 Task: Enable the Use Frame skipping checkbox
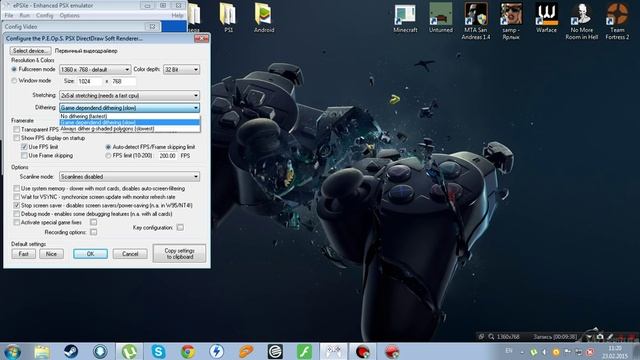point(24,156)
